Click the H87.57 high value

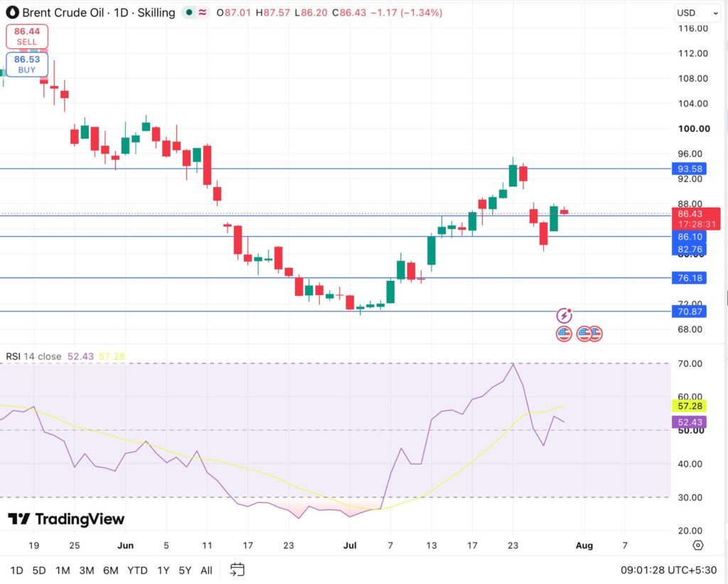pyautogui.click(x=273, y=13)
